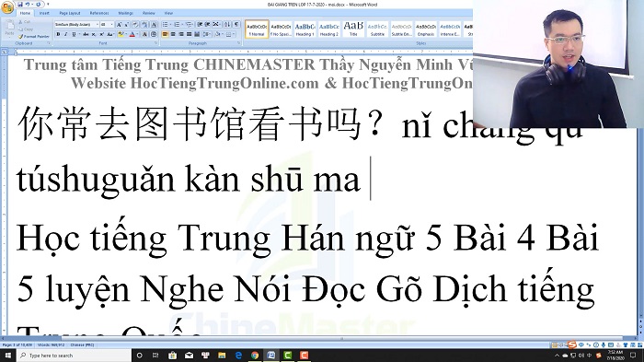Viewport: 644px width, 362px height.
Task: Toggle show paragraph marks
Action: click(x=236, y=24)
